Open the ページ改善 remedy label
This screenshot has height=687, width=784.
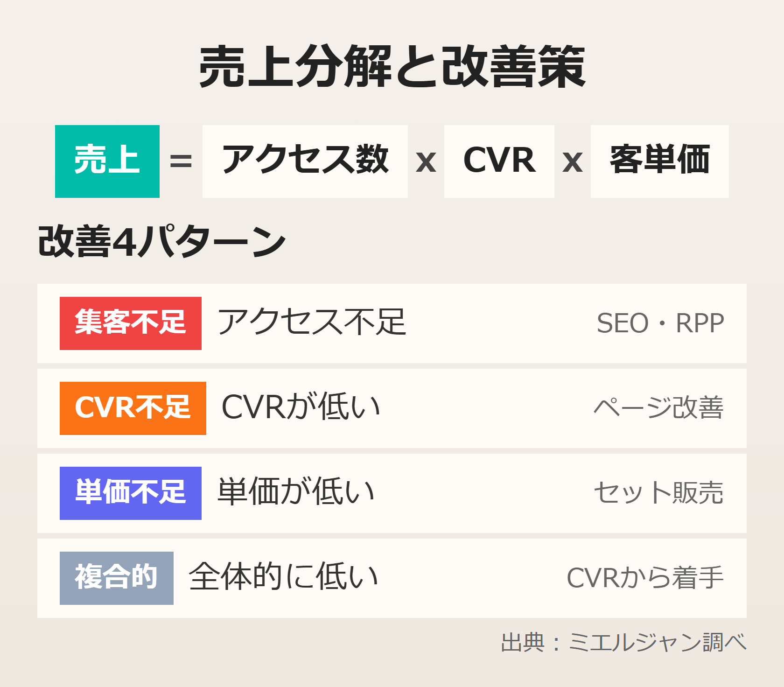coord(658,408)
